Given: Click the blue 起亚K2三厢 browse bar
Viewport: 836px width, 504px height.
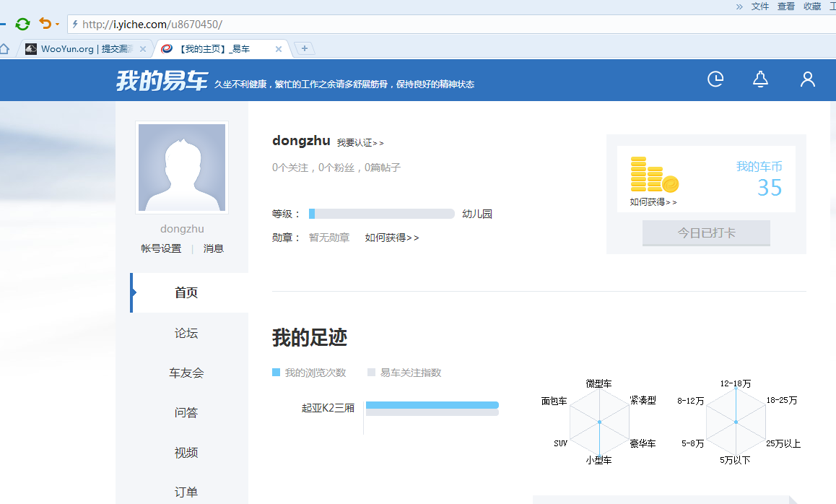Looking at the screenshot, I should (432, 405).
